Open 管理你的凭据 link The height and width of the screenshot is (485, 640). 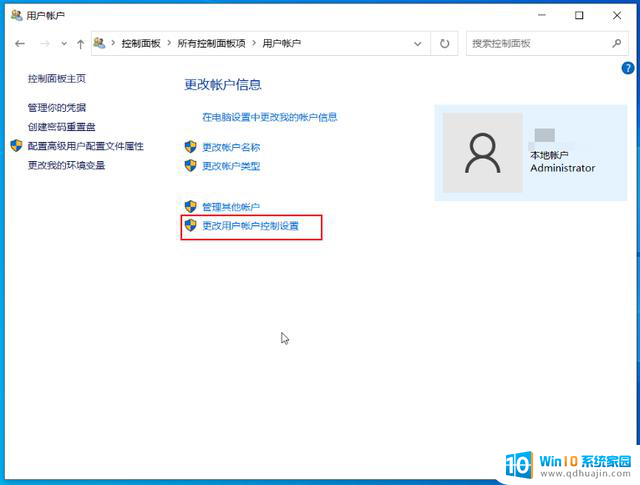tap(57, 108)
